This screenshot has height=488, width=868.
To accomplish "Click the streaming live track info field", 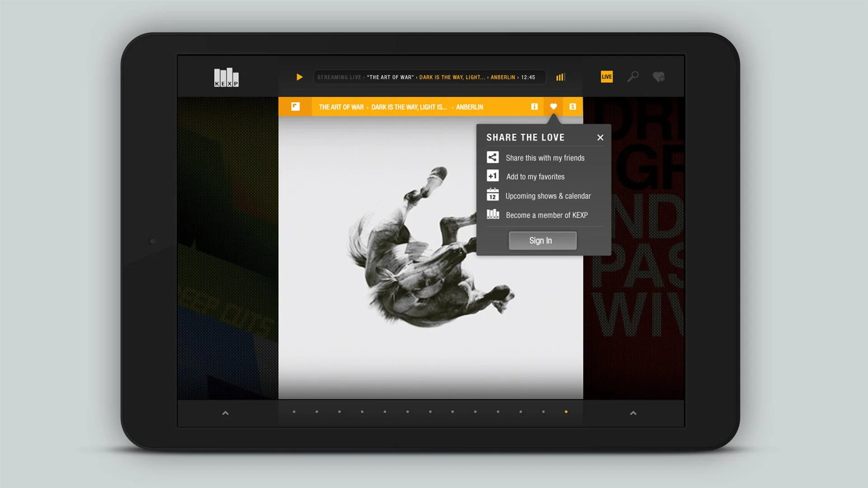I will point(429,77).
